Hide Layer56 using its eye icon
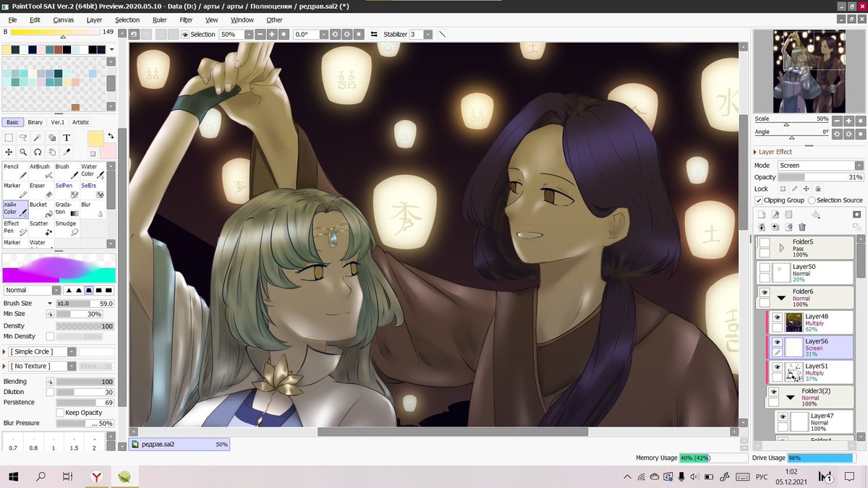The image size is (868, 488). click(x=778, y=342)
